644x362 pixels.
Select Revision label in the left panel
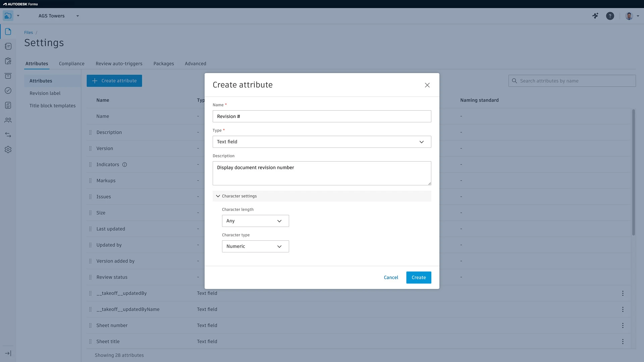45,93
